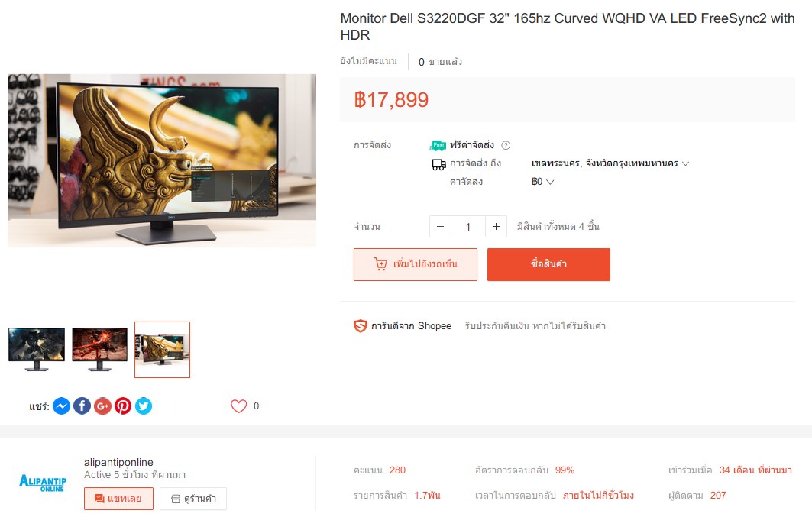Share product on Twitter icon
This screenshot has width=812, height=517.
click(144, 406)
